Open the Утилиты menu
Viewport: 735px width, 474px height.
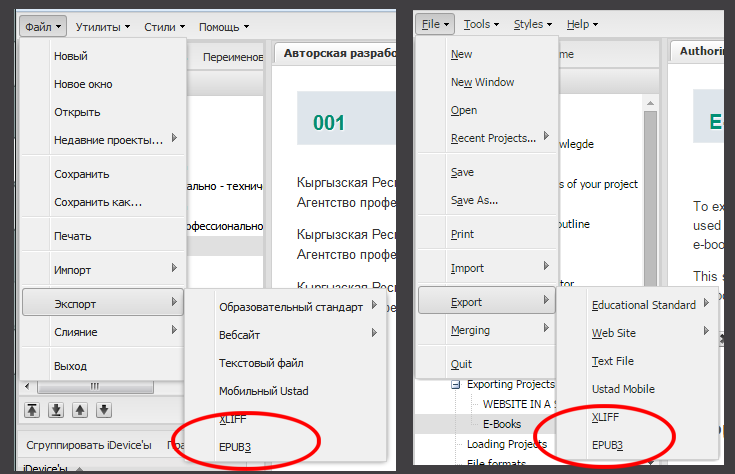(103, 27)
